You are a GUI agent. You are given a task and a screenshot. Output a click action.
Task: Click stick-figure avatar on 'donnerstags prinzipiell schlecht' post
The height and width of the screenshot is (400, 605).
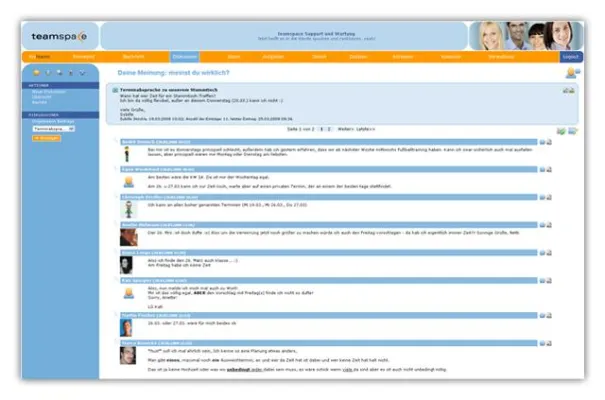127,154
